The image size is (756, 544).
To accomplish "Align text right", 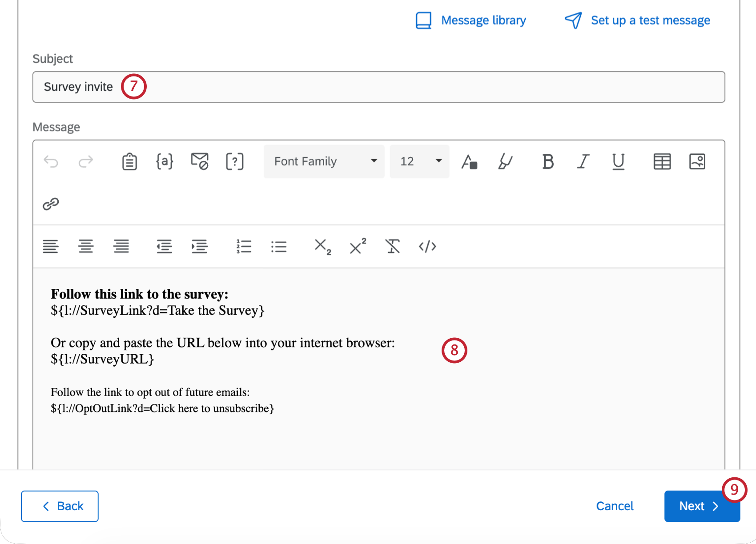I will pos(121,246).
